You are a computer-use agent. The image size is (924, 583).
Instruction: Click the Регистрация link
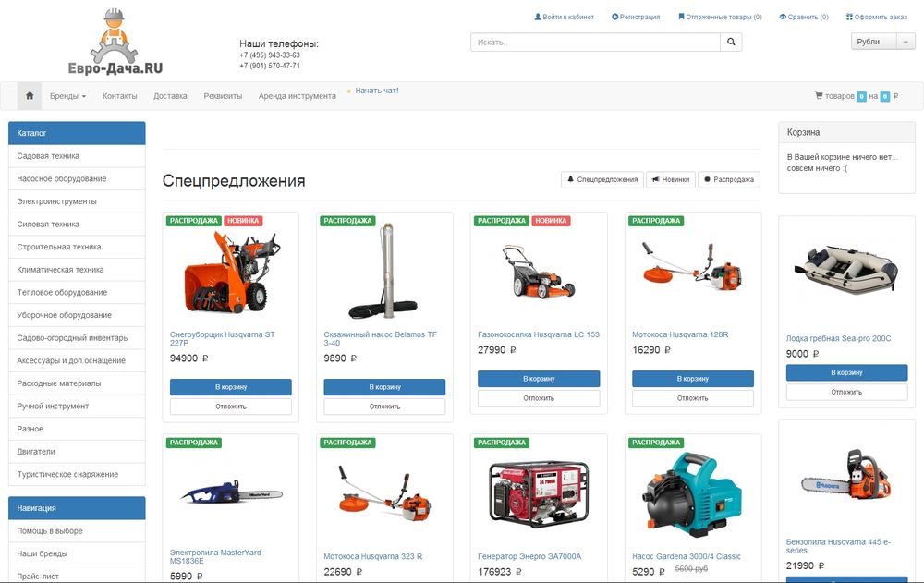point(636,17)
